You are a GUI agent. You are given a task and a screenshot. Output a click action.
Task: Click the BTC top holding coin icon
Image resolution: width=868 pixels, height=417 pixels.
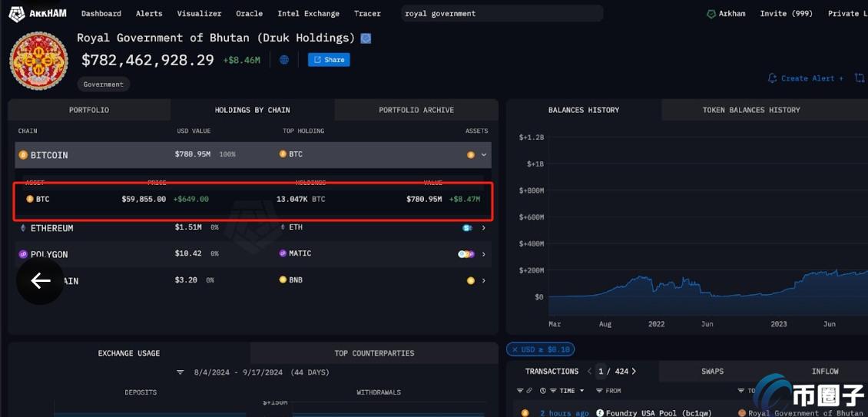coord(283,154)
